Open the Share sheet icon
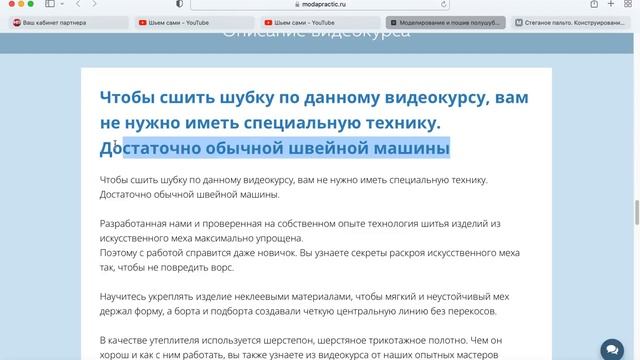This screenshot has width=640, height=360. click(594, 4)
